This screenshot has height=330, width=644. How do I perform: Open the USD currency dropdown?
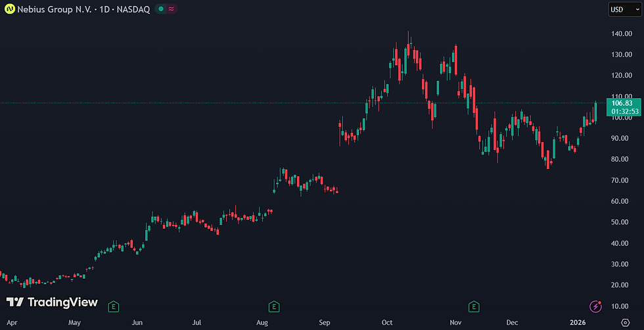coord(624,9)
